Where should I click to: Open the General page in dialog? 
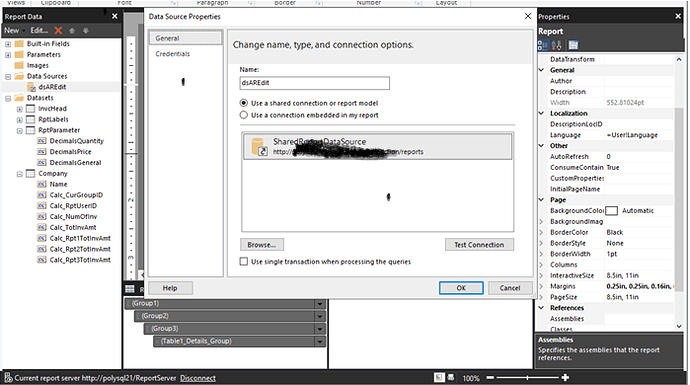click(x=185, y=38)
